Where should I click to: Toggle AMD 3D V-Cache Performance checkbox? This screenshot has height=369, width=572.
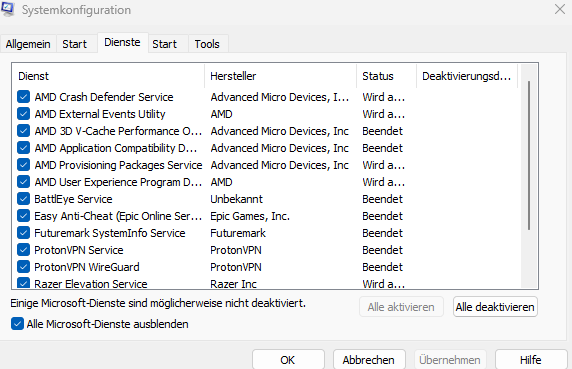pos(23,131)
